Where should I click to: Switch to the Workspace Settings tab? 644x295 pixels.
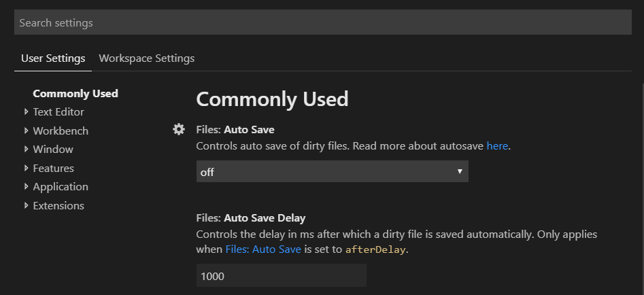click(x=147, y=58)
